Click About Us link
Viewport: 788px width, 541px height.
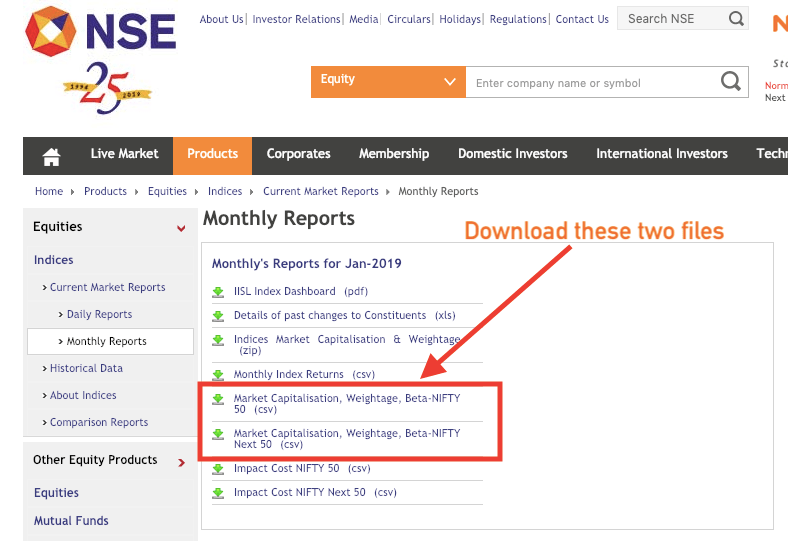click(x=221, y=19)
